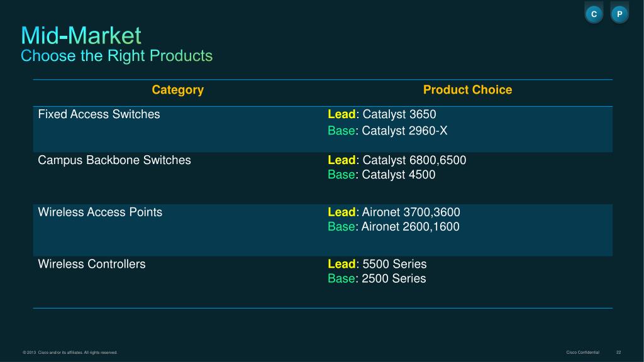Select the Product Choice column header
This screenshot has width=644, height=362.
(467, 90)
